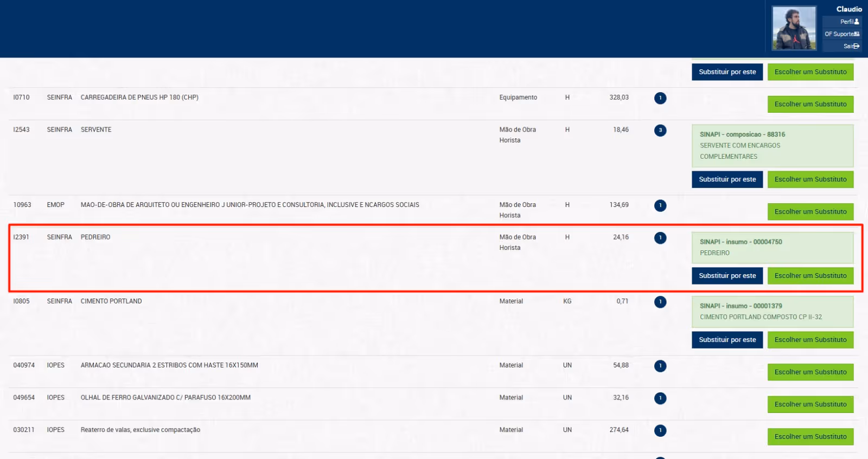Click OLHAL DE FERRO GALVANIZADO description
Screen dimensions: 868x459
165,397
